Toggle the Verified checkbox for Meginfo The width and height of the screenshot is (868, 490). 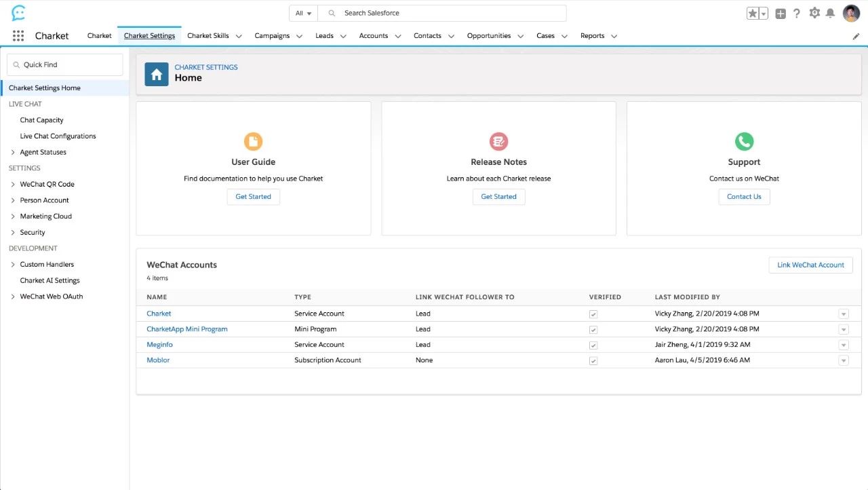click(x=593, y=345)
